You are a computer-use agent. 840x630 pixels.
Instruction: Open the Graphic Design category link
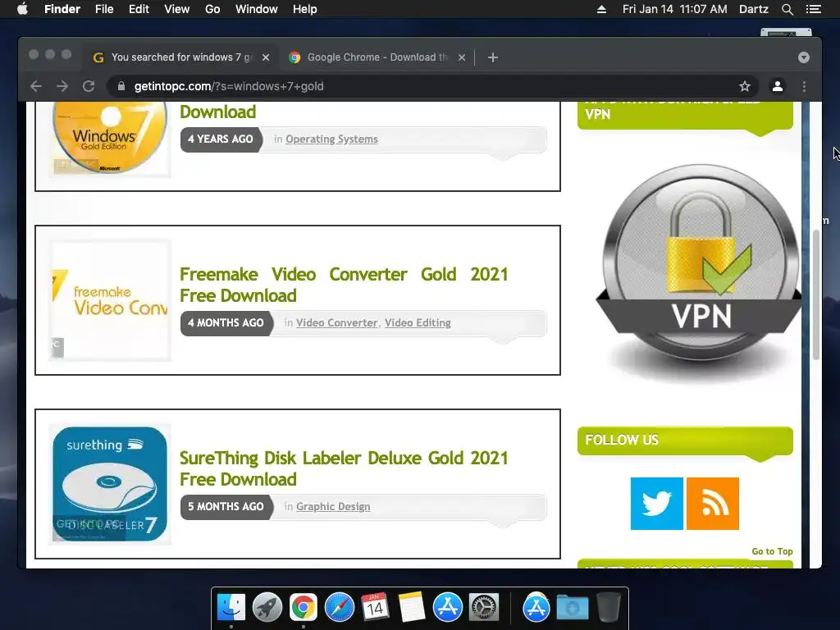coord(333,507)
